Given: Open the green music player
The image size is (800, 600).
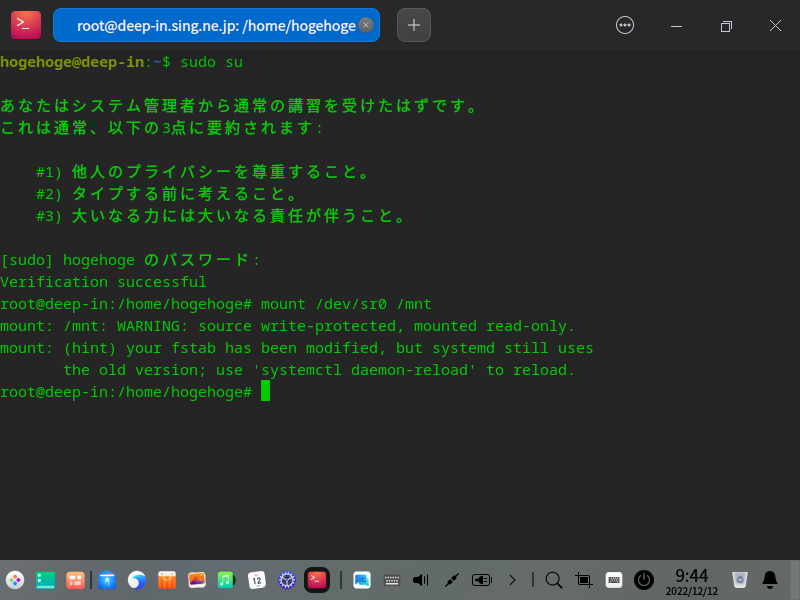Looking at the screenshot, I should [x=227, y=580].
